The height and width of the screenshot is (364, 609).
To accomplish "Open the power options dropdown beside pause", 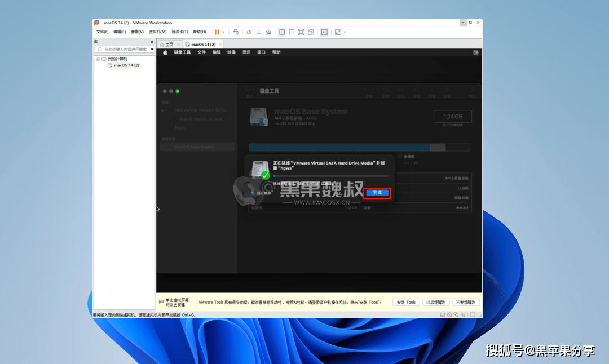I will click(223, 32).
